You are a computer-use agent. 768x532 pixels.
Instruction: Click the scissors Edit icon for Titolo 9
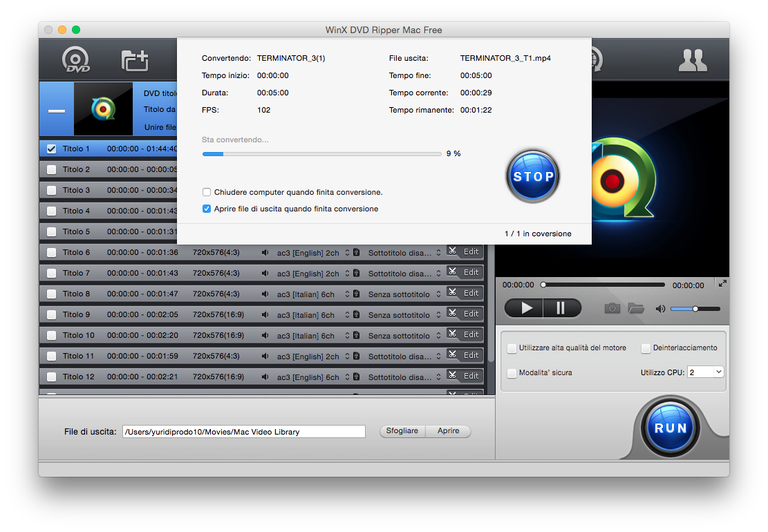453,314
